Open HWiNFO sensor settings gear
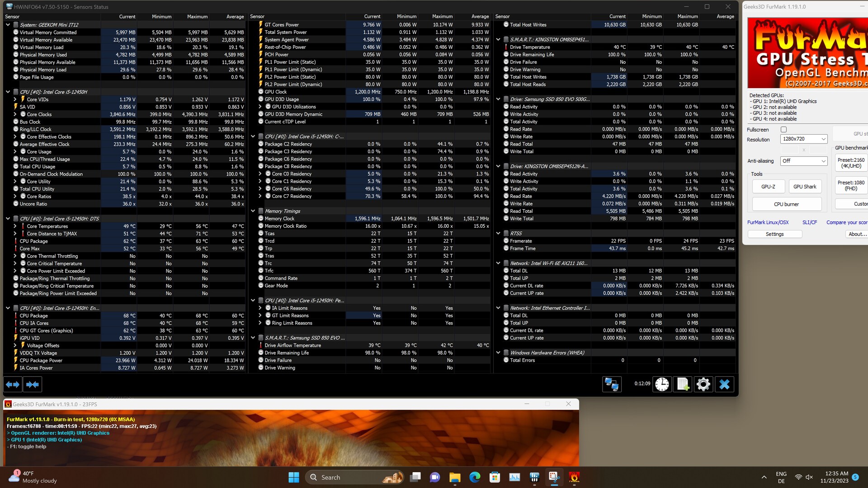The image size is (868, 488). 703,385
